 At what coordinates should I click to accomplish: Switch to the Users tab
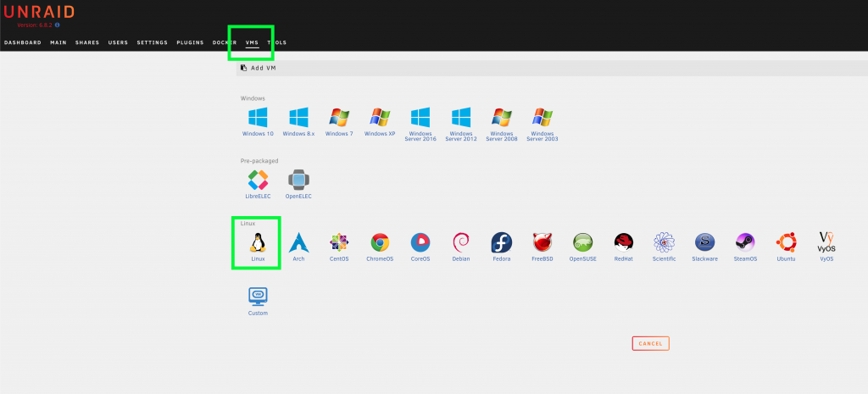point(118,42)
